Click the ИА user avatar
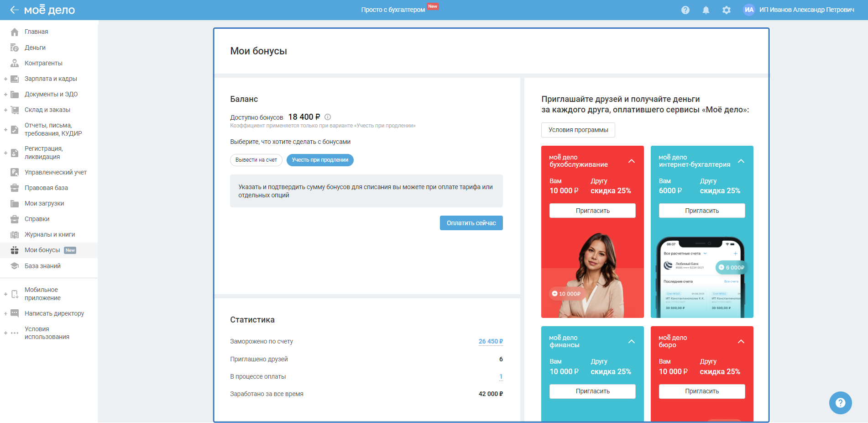This screenshot has height=423, width=868. coord(749,10)
